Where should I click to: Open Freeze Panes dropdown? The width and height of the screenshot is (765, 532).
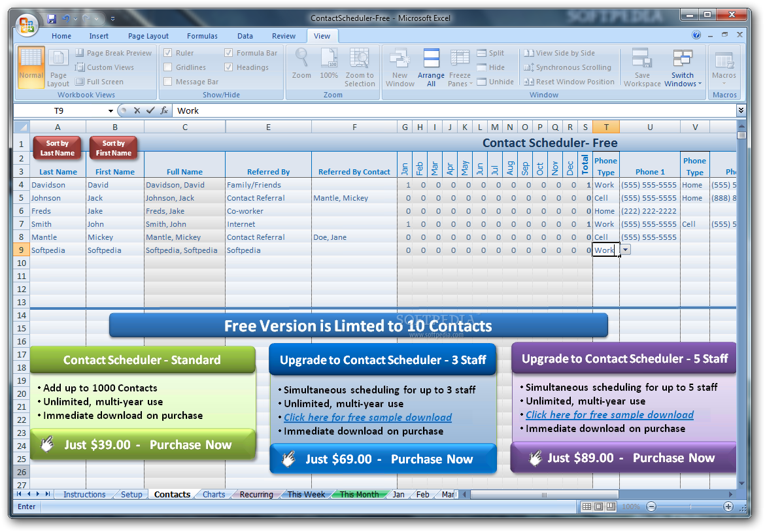pyautogui.click(x=460, y=67)
